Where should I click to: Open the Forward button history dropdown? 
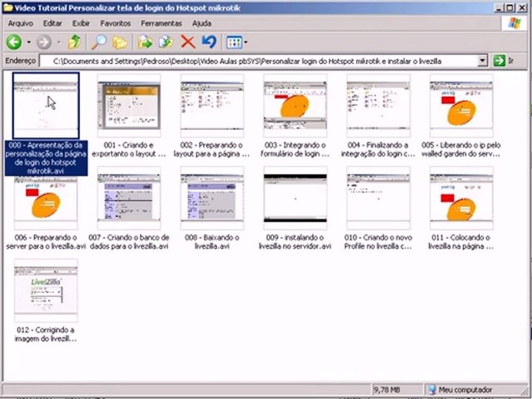[59, 43]
